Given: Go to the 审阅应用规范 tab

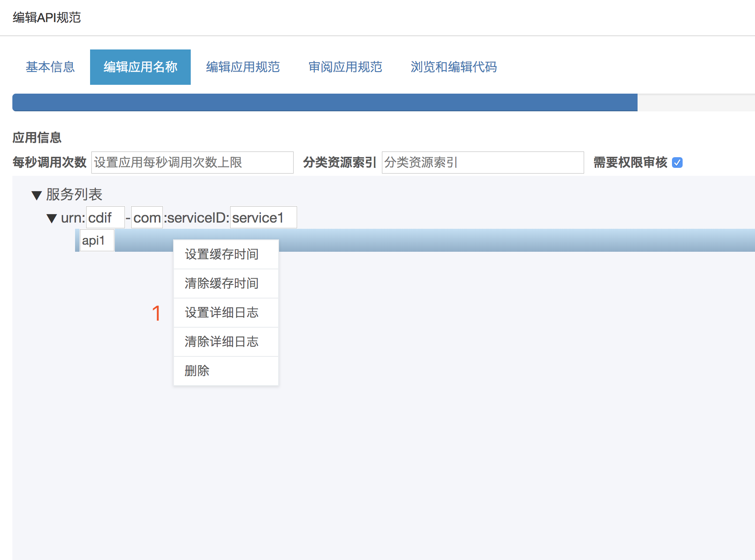Looking at the screenshot, I should click(x=345, y=67).
